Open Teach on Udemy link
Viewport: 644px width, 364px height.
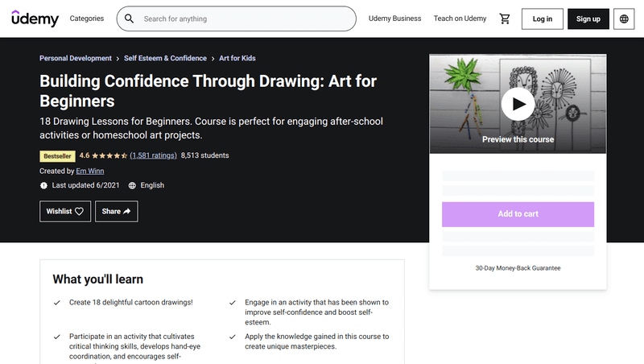[460, 19]
